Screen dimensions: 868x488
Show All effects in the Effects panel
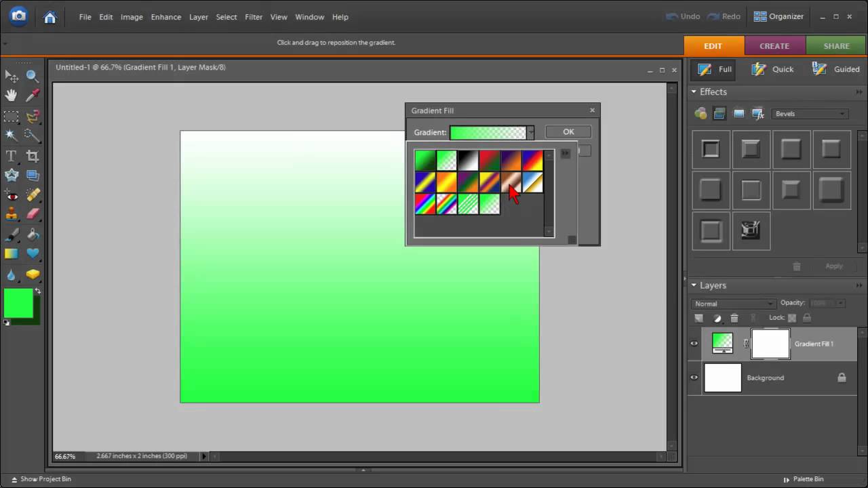tap(758, 114)
